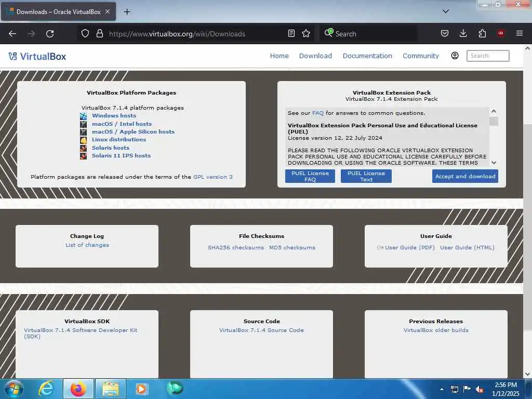
Task: Open the Pocket save icon
Action: click(x=445, y=34)
